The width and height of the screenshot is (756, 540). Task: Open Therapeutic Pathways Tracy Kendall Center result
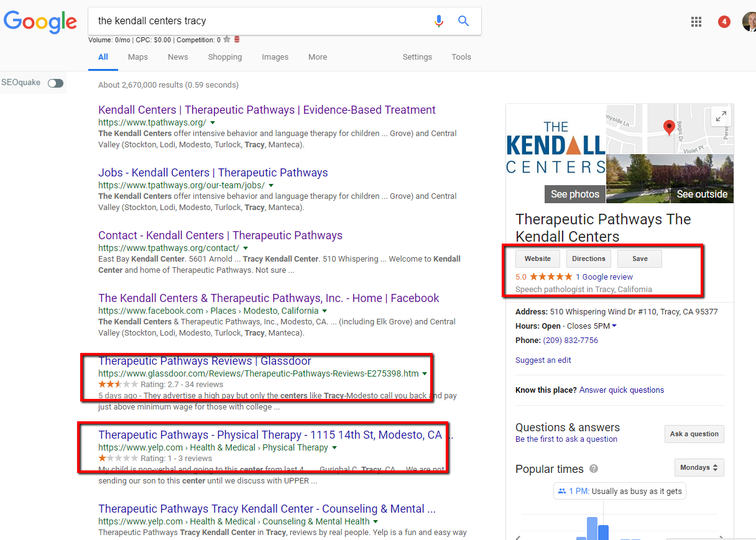coord(267,509)
